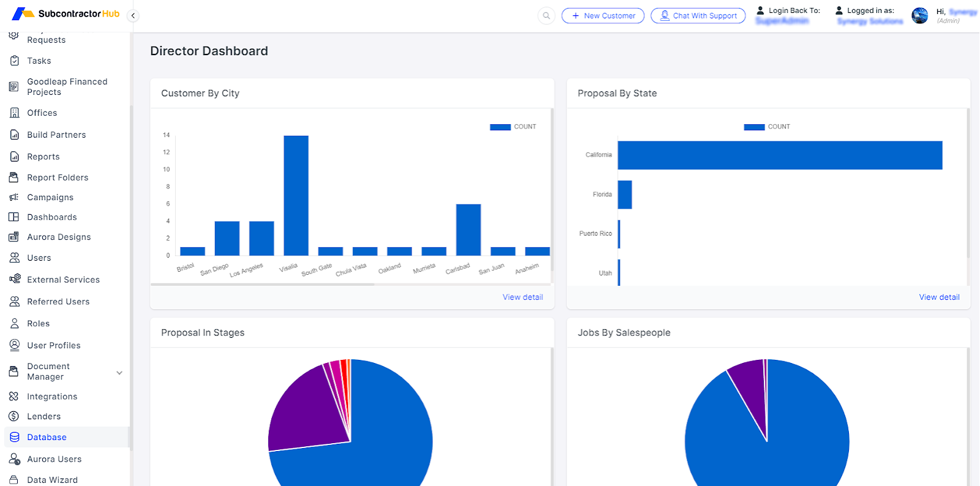980x486 pixels.
Task: Click the Carlsbad bar in city chart
Action: 469,230
